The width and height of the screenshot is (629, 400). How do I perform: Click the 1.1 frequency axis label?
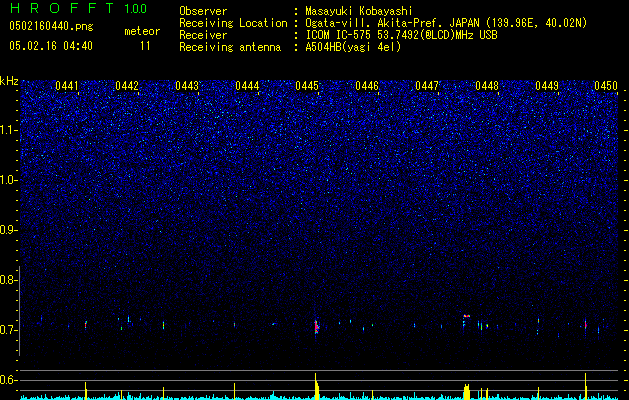click(x=8, y=130)
